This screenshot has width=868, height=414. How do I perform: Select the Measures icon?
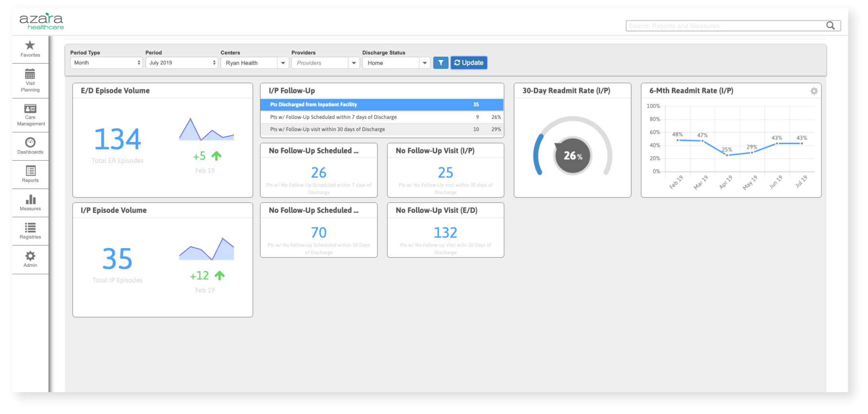[30, 202]
